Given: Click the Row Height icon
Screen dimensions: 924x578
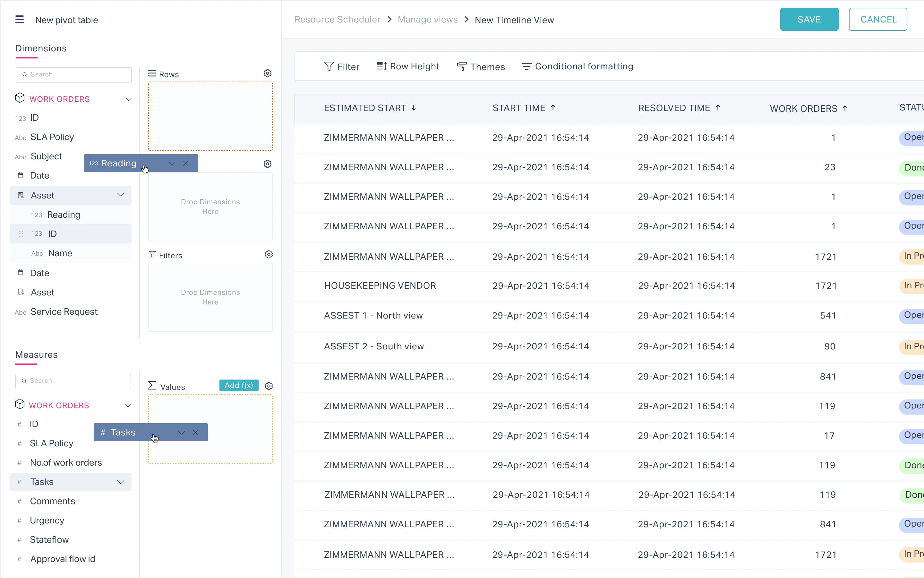Looking at the screenshot, I should point(382,66).
